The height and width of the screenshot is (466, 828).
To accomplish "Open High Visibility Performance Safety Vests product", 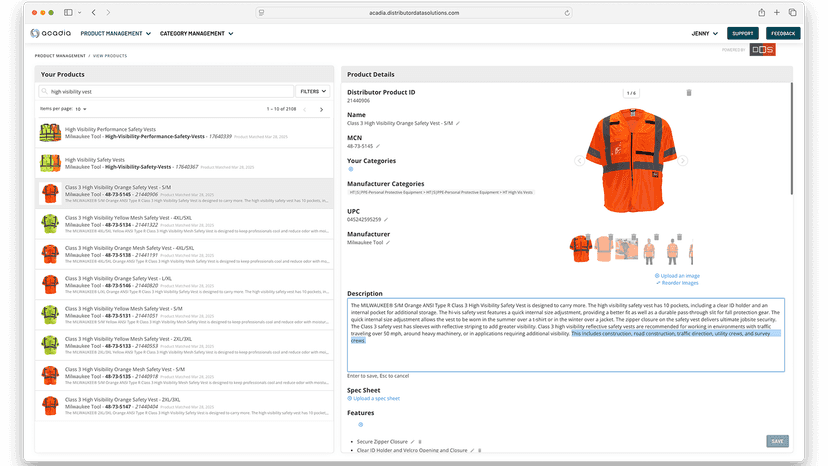I will (x=184, y=133).
